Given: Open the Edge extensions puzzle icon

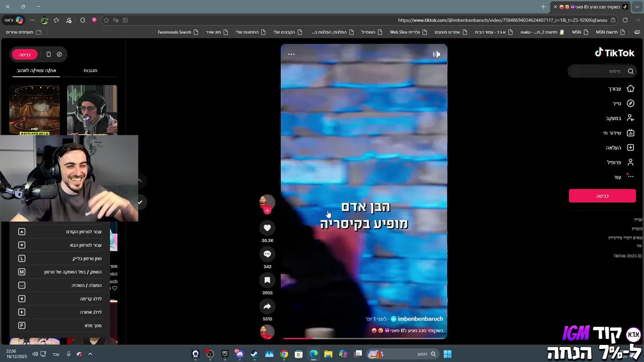Looking at the screenshot, I should (x=83, y=20).
